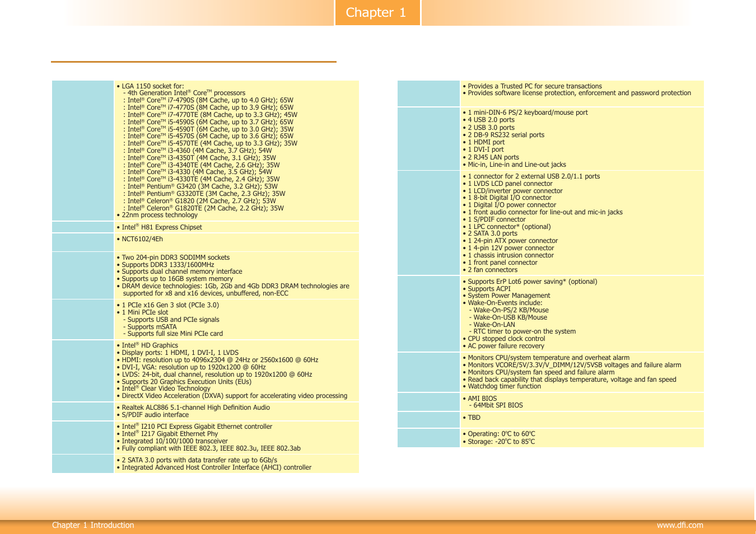Click the www.dfi.com link in footer
The image size is (756, 534).
pos(680,525)
